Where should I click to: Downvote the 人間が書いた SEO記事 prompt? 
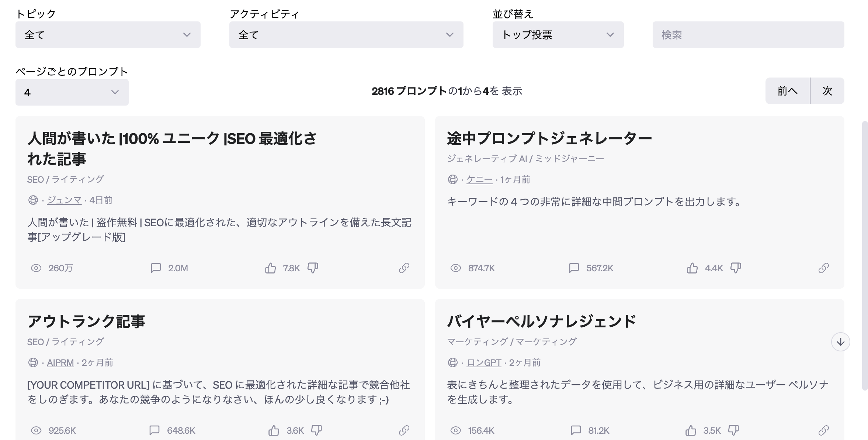coord(313,268)
